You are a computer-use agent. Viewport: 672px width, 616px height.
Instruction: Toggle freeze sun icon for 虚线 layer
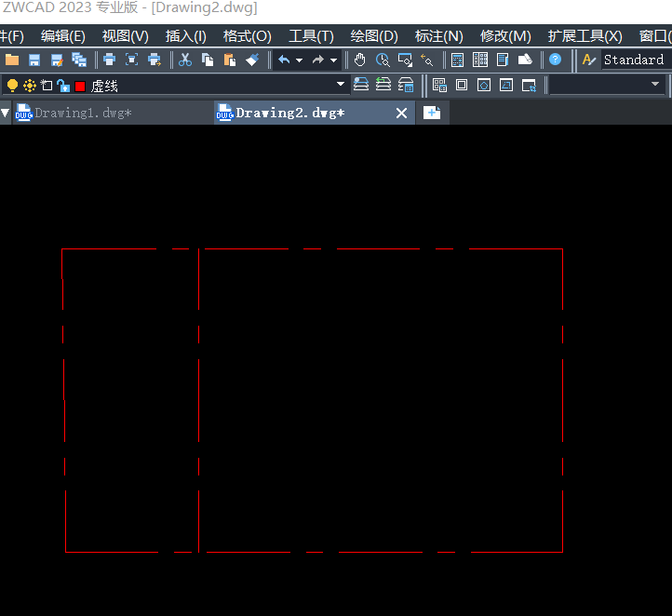(30, 86)
